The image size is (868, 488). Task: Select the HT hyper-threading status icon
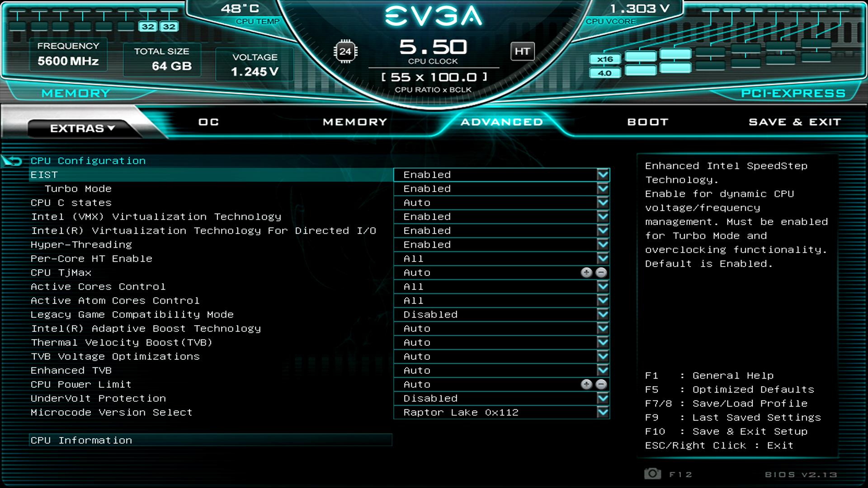pos(523,51)
